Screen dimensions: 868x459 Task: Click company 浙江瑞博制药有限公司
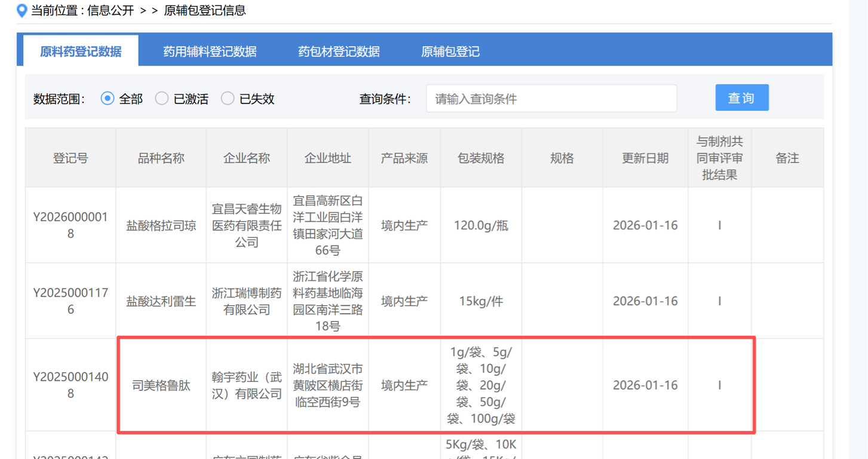(247, 301)
